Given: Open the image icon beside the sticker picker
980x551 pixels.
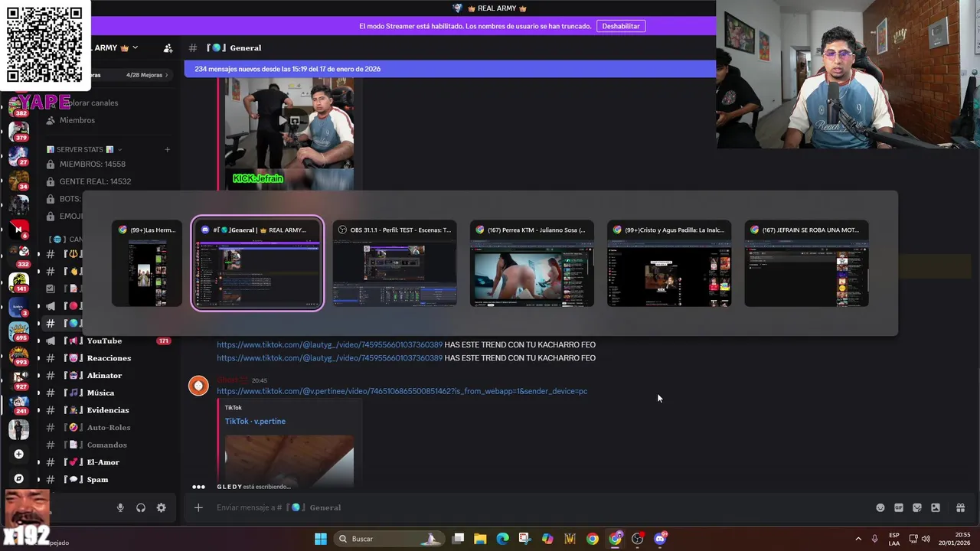Looking at the screenshot, I should click(936, 507).
